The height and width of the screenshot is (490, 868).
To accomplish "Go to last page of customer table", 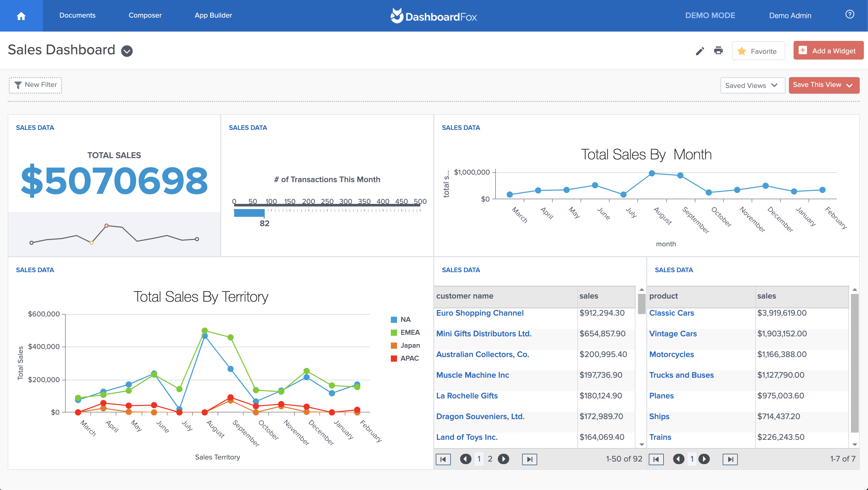I will [529, 459].
